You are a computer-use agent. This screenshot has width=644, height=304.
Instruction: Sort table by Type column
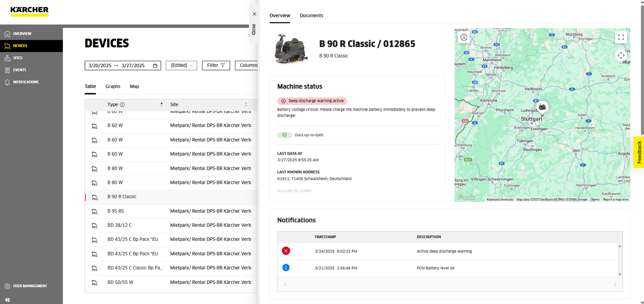pyautogui.click(x=161, y=105)
